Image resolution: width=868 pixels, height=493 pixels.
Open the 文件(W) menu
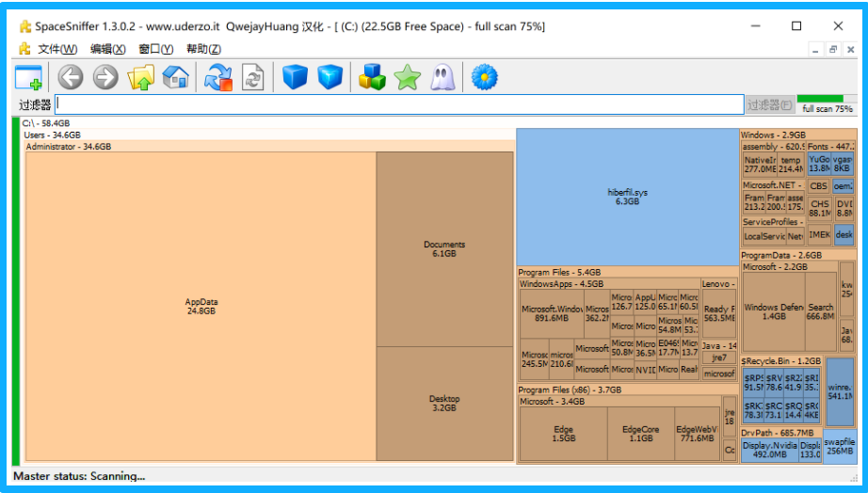click(x=57, y=49)
